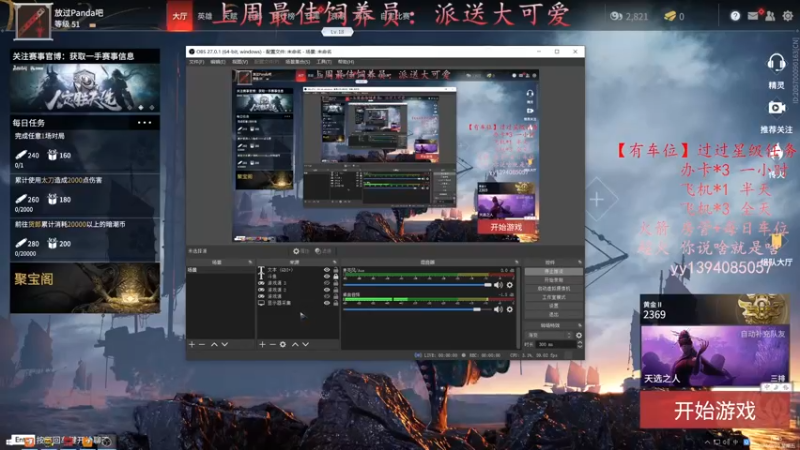This screenshot has width=800, height=450.
Task: Click the red 开始游戏 button in lobby
Action: tap(714, 411)
